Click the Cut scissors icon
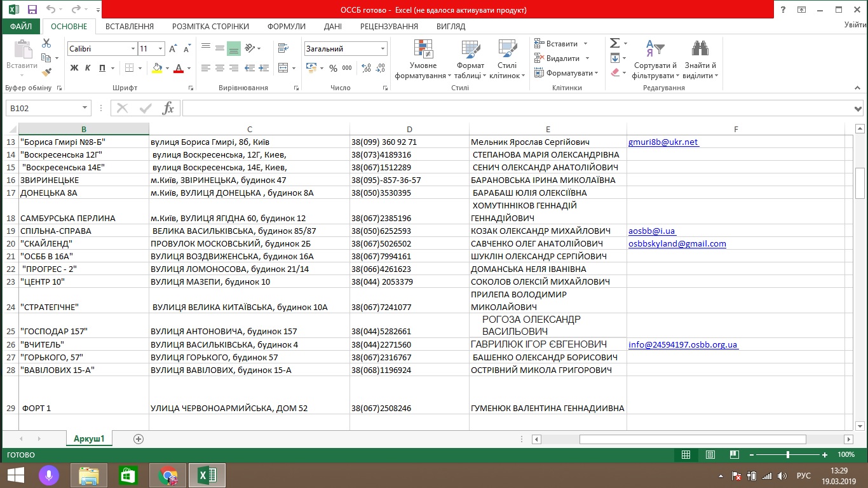 point(46,43)
